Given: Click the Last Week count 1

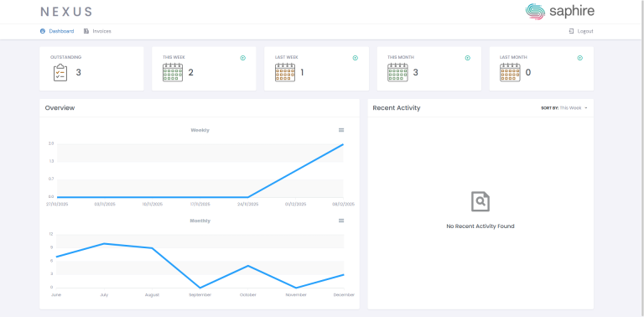Looking at the screenshot, I should pyautogui.click(x=302, y=73).
